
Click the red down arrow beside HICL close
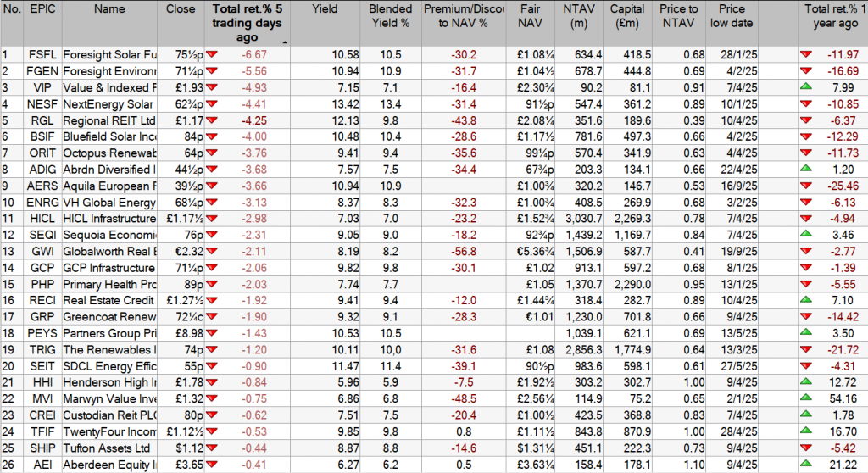pyautogui.click(x=211, y=219)
